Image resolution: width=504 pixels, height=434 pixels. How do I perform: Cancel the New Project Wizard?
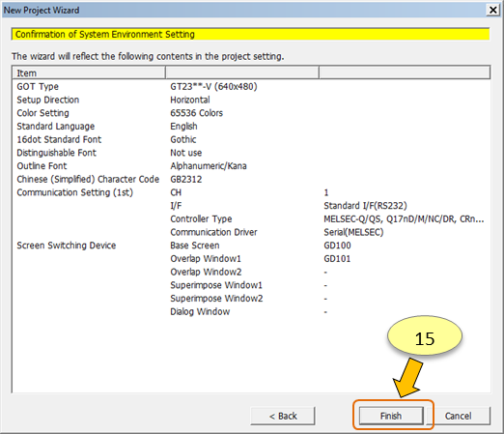click(x=458, y=416)
